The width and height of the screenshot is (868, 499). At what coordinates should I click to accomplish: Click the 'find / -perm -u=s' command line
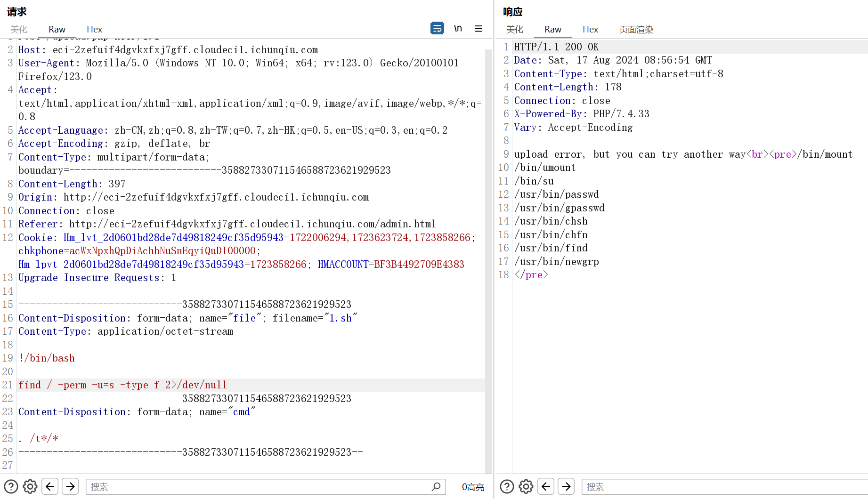(122, 385)
